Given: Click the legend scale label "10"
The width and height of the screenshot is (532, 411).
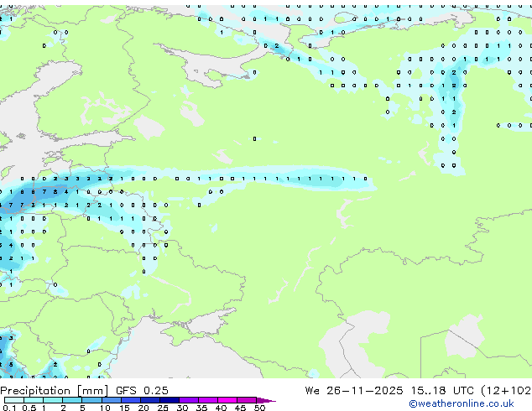Looking at the screenshot, I should tap(105, 408).
